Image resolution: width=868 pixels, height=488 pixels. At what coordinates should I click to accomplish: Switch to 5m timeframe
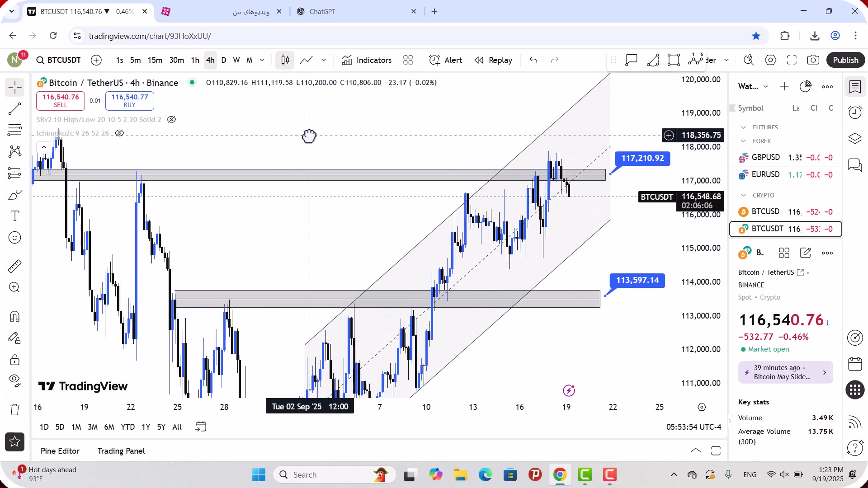tap(135, 60)
